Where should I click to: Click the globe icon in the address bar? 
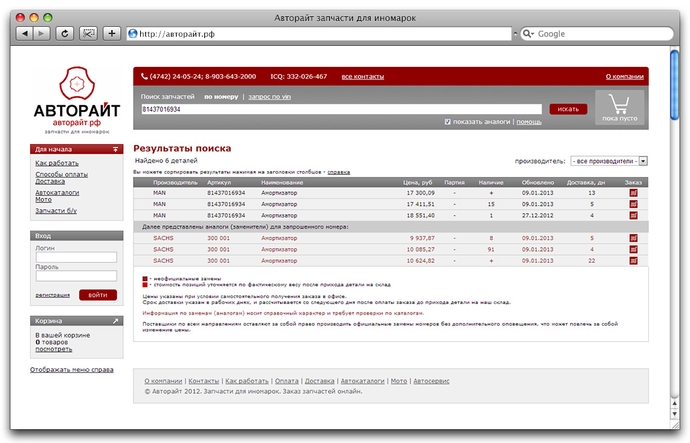133,33
